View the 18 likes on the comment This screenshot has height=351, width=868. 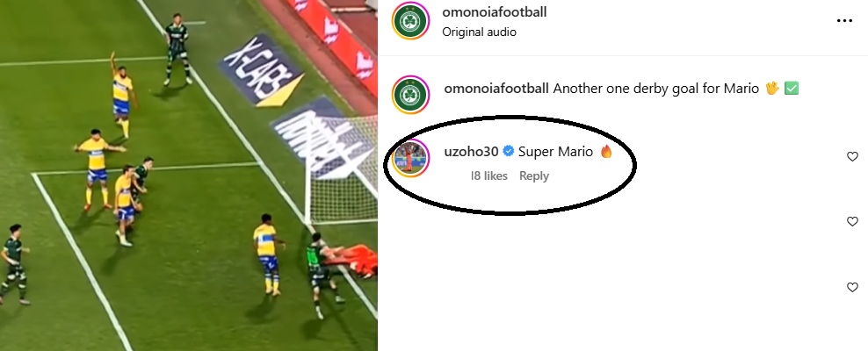[488, 175]
